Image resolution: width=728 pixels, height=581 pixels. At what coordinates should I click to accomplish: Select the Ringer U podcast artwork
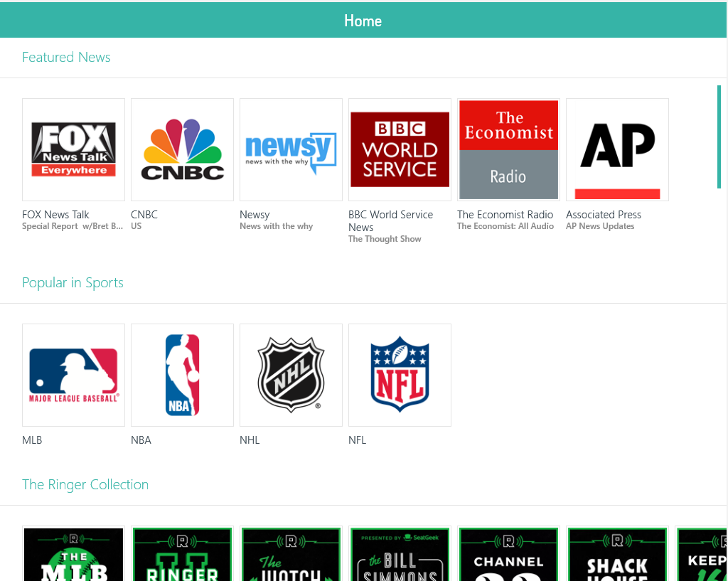click(x=182, y=553)
